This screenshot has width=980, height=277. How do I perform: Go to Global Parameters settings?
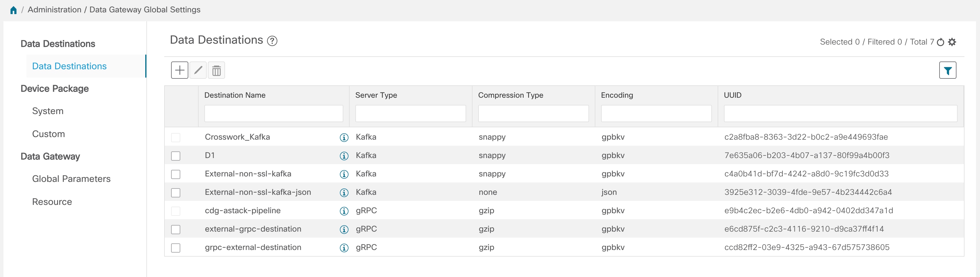(x=71, y=179)
